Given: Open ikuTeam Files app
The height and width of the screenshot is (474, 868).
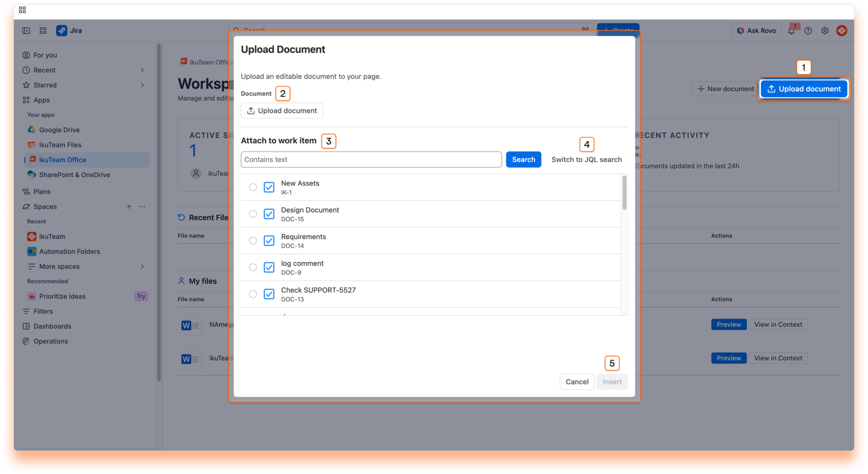Looking at the screenshot, I should click(x=60, y=145).
